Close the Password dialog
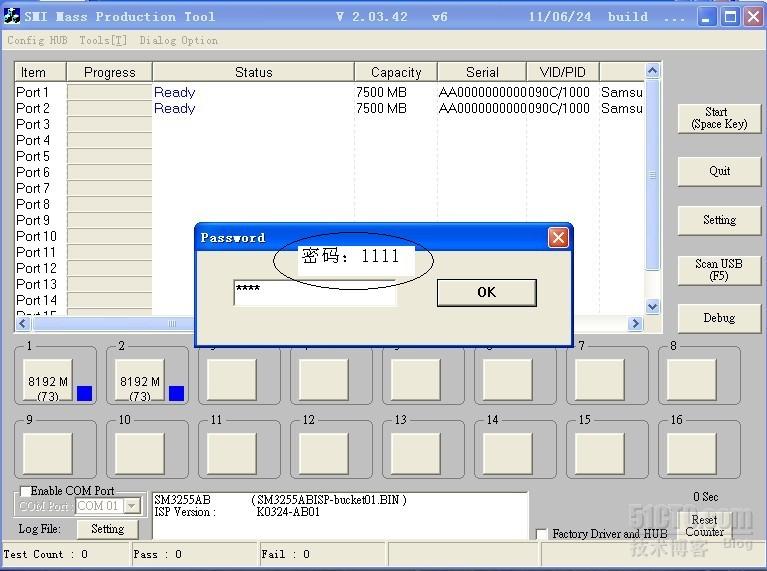This screenshot has height=571, width=767. point(558,237)
